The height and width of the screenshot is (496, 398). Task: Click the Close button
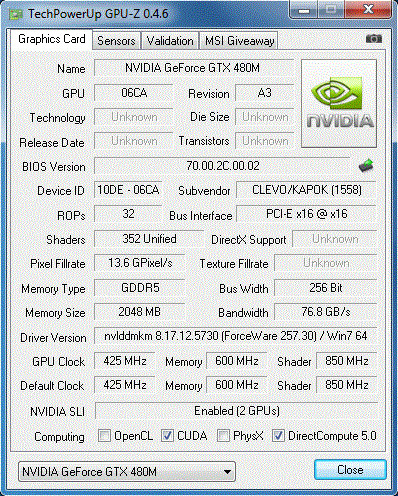pos(350,470)
